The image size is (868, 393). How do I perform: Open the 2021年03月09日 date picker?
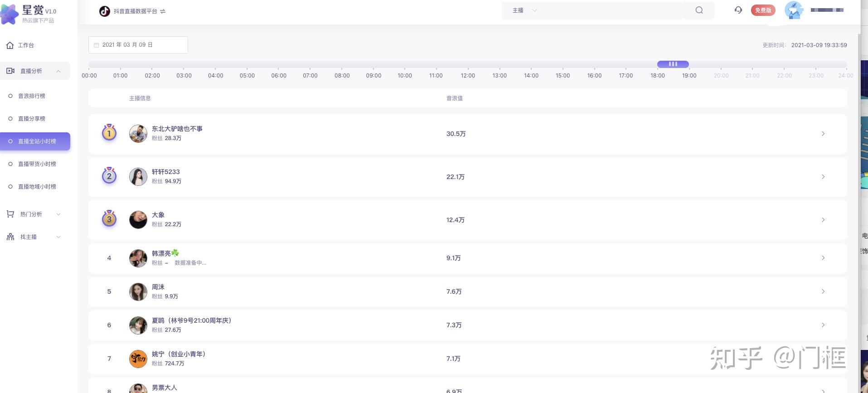(138, 45)
